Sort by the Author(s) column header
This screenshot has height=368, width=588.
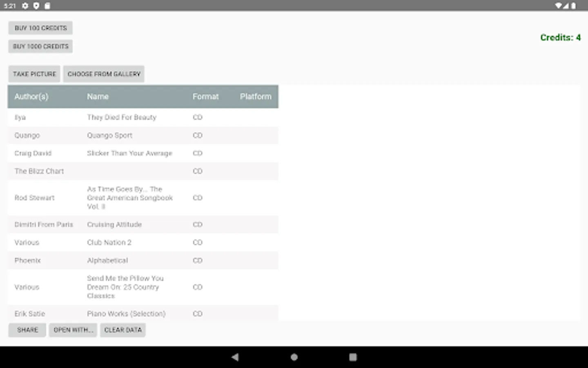(x=31, y=96)
